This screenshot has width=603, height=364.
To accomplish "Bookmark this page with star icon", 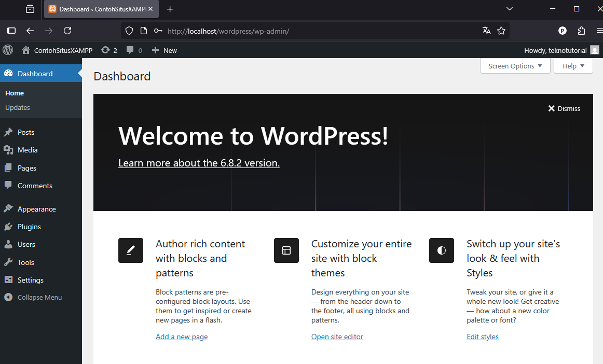I will pyautogui.click(x=501, y=31).
